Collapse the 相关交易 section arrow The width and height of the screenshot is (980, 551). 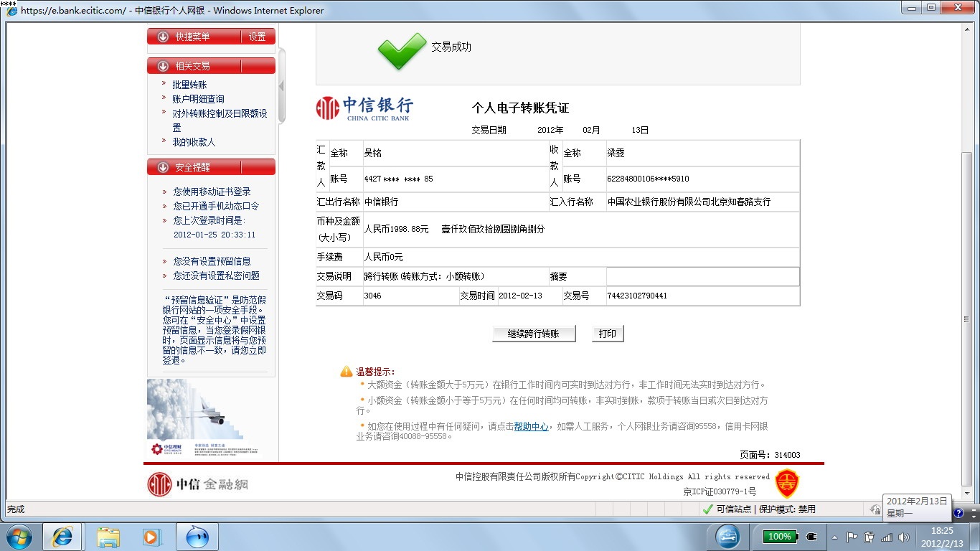click(x=163, y=66)
